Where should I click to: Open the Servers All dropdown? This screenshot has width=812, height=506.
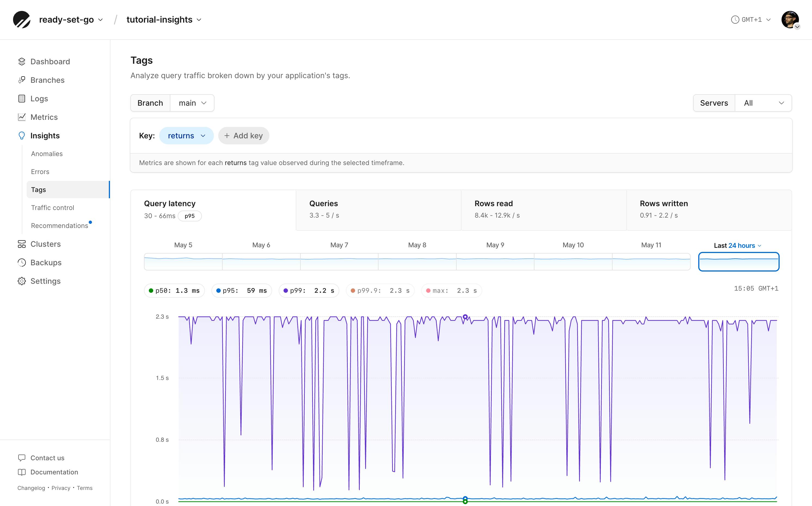tap(763, 103)
